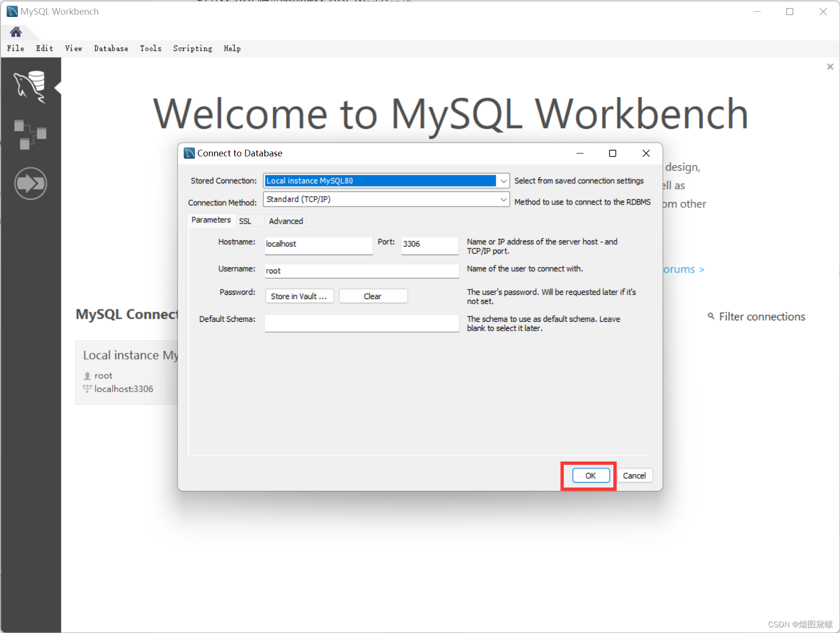
Task: Open the Local instance connection tile
Action: [127, 372]
